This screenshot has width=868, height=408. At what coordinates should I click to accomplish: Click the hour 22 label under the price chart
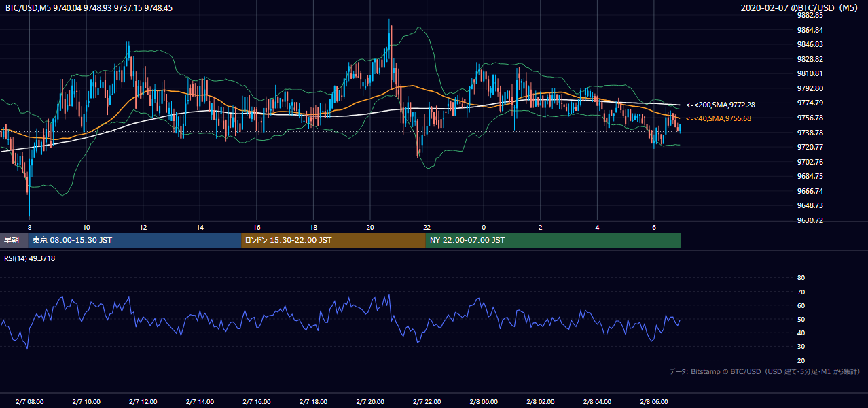[x=427, y=228]
